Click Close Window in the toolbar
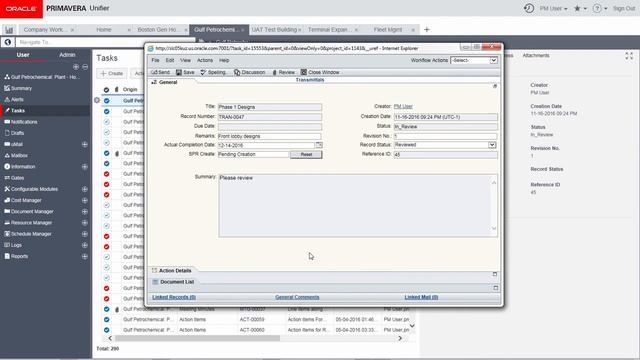Screen dimensions: 640x360 (320, 72)
